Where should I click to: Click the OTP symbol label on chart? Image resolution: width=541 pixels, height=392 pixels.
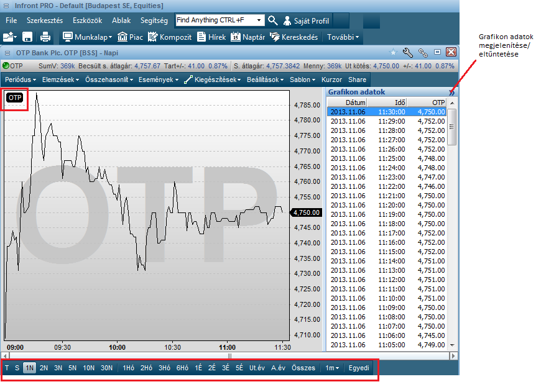tap(15, 98)
